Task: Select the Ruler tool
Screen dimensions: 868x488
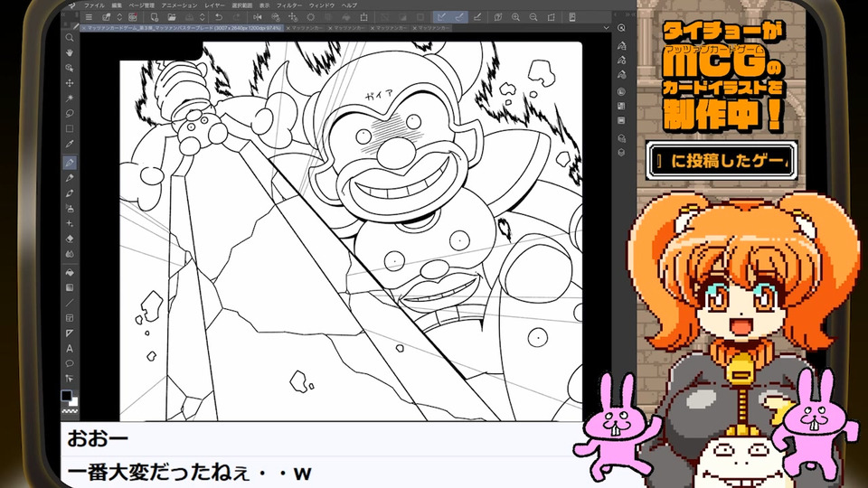Action: [70, 333]
